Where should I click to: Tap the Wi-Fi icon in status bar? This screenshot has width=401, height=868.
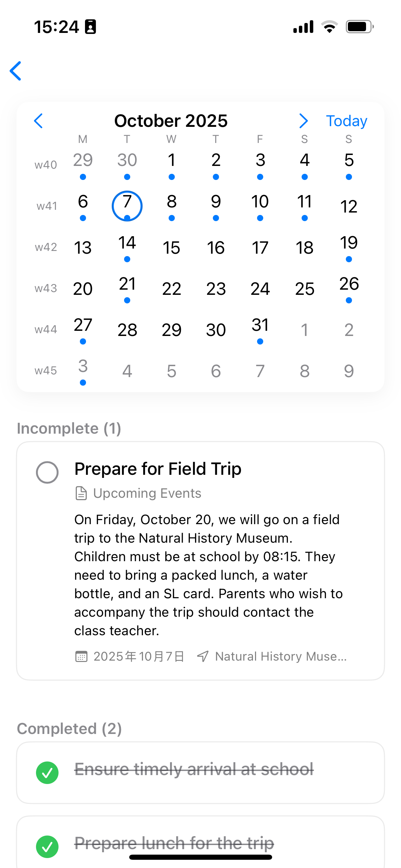tap(329, 27)
